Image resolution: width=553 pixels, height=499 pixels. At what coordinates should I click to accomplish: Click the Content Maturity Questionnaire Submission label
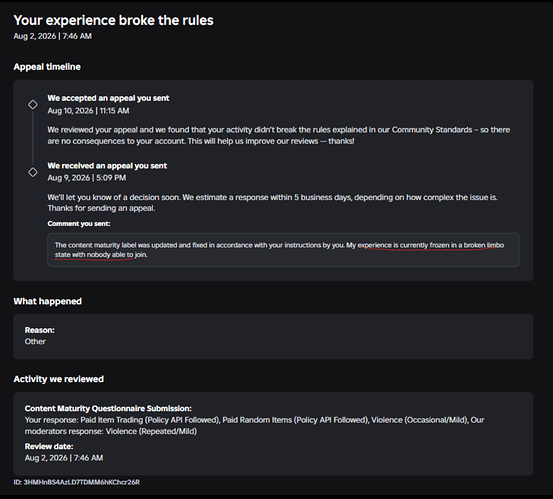[x=108, y=408]
